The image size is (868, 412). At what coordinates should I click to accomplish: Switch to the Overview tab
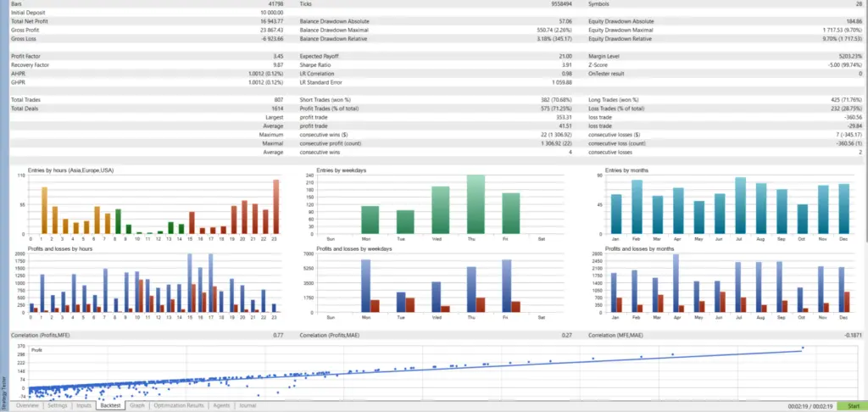[26, 406]
